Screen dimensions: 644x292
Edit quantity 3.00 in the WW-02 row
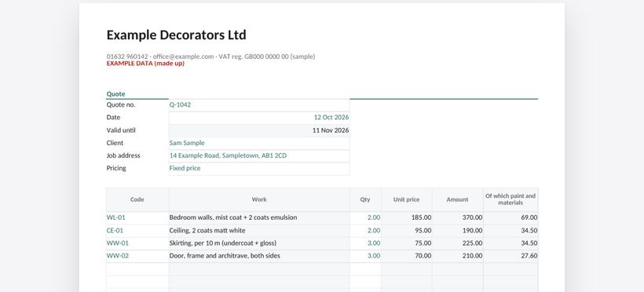365,256
